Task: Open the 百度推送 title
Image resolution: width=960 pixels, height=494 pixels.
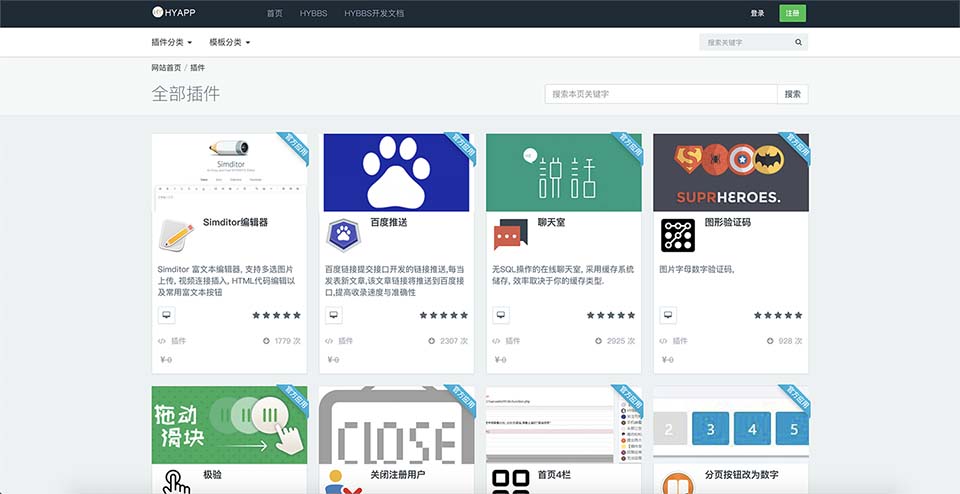Action: coord(389,223)
